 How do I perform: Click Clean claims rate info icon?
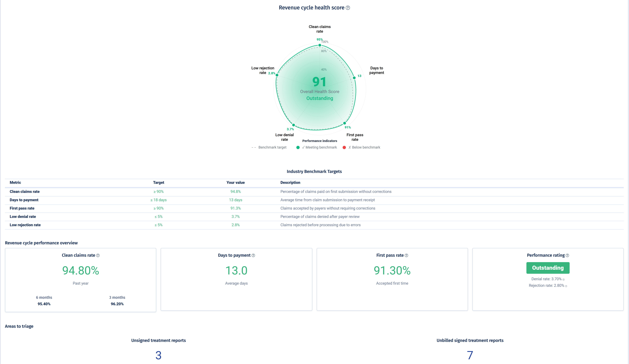pyautogui.click(x=98, y=255)
